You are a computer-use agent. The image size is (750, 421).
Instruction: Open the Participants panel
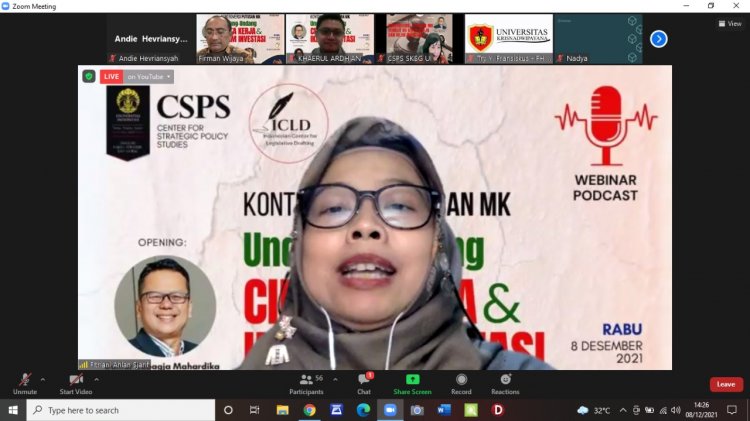click(306, 384)
